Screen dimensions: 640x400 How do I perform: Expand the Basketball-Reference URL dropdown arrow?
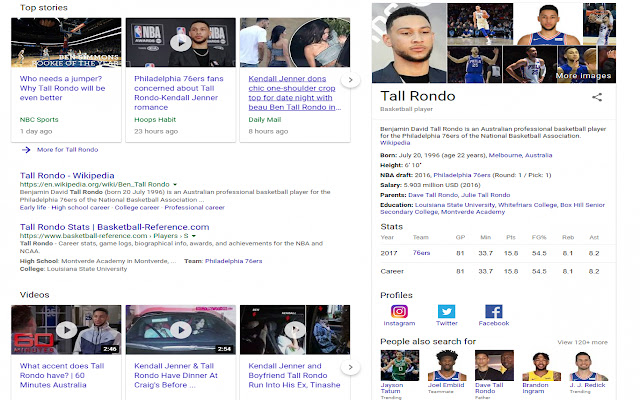click(x=194, y=236)
